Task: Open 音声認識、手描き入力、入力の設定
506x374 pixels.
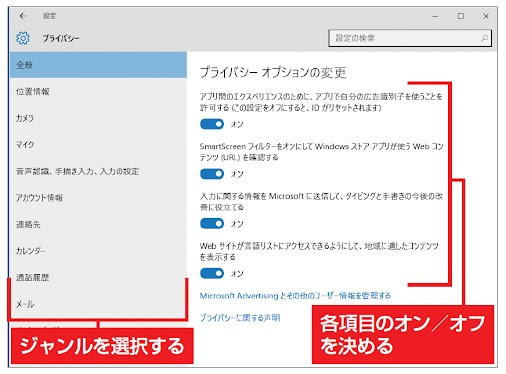Action: 98,171
